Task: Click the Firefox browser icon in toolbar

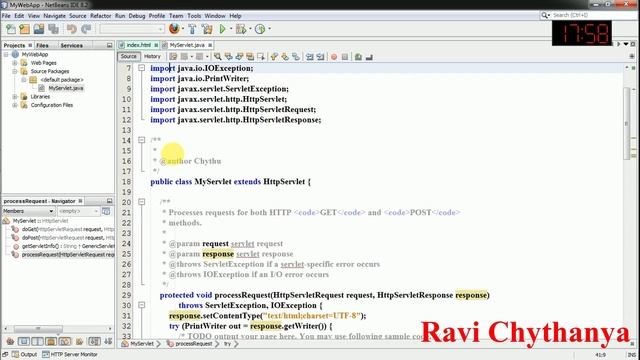Action: (x=174, y=29)
